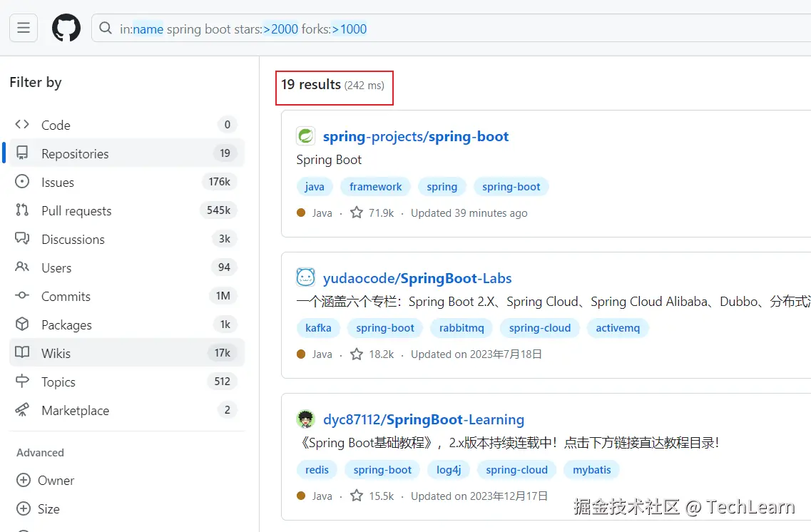This screenshot has width=811, height=532.
Task: Click the Repositories filter icon
Action: (22, 153)
